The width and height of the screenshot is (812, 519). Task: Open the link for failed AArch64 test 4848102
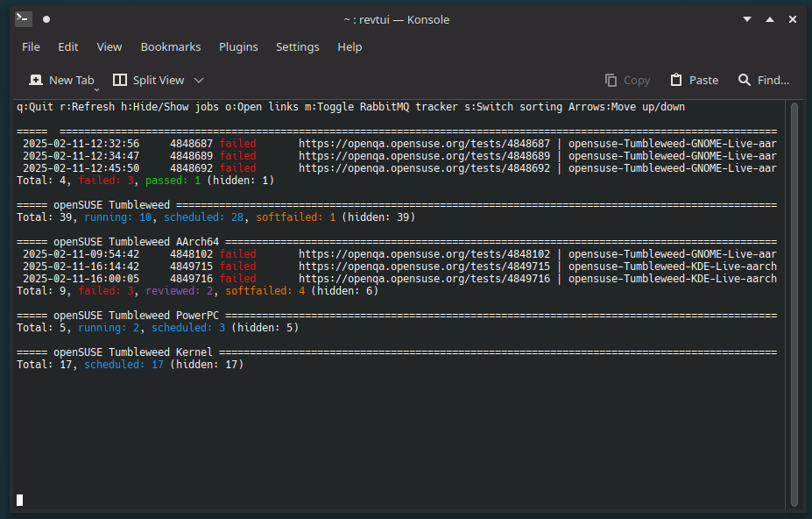pos(427,253)
